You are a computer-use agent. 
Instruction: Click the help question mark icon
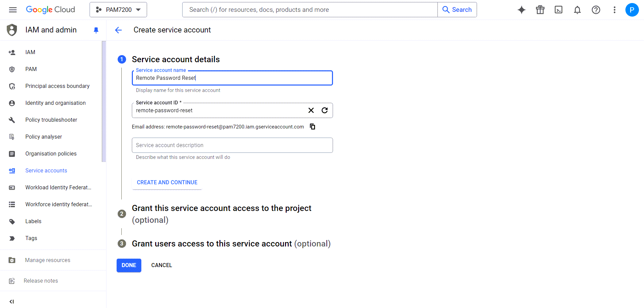coord(596,10)
